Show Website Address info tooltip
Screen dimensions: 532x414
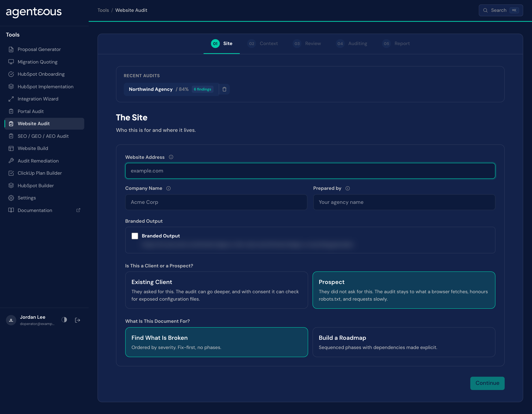pyautogui.click(x=171, y=157)
